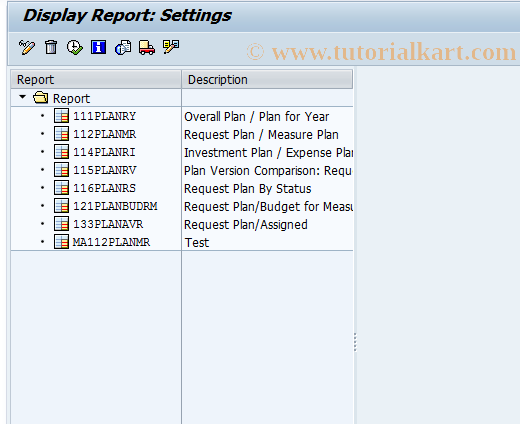Click report icon for 111PLANRY
520x424 pixels.
[x=61, y=116]
